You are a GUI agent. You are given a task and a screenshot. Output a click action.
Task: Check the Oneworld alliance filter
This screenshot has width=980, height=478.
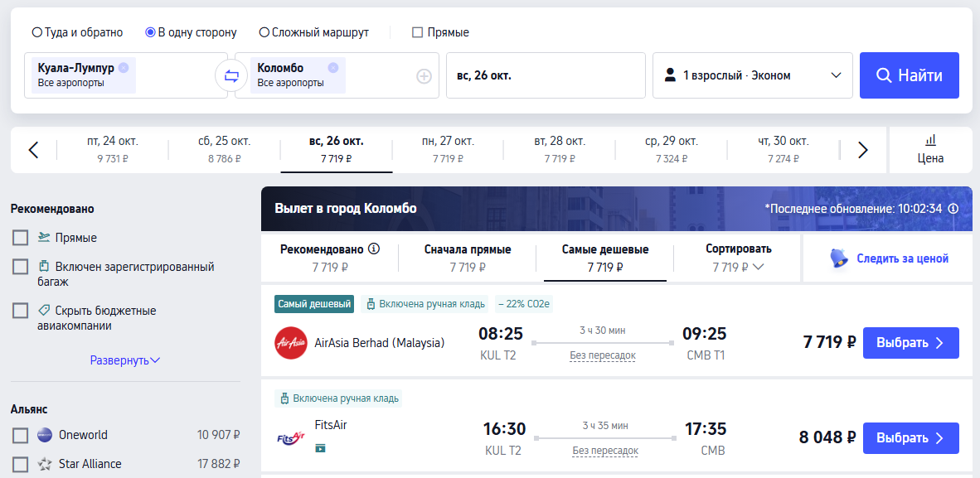pyautogui.click(x=21, y=435)
